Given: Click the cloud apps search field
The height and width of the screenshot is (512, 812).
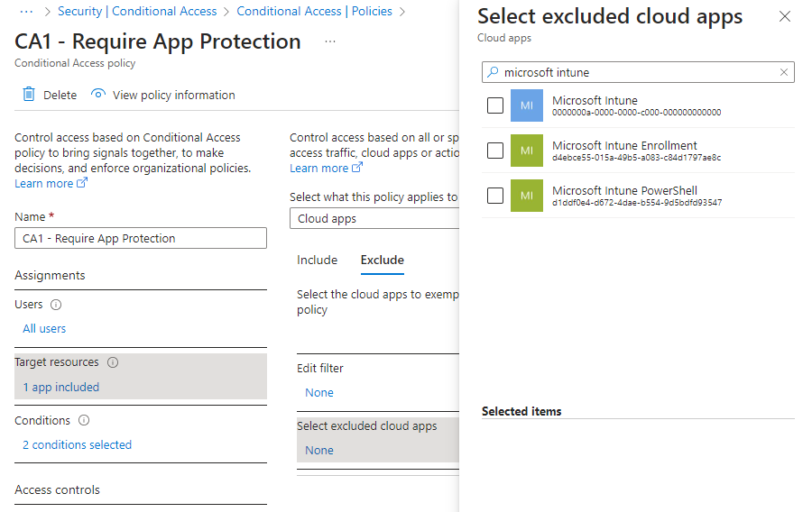Looking at the screenshot, I should (x=638, y=72).
